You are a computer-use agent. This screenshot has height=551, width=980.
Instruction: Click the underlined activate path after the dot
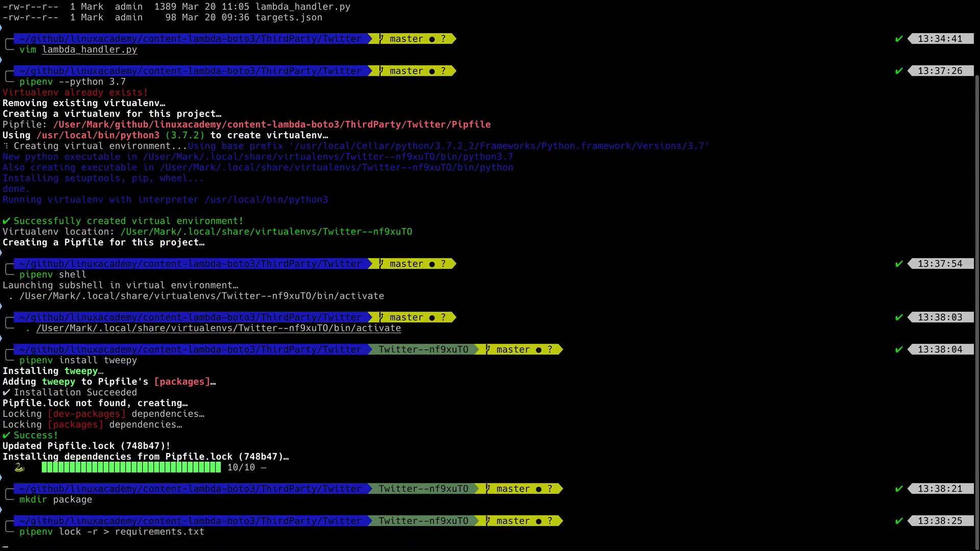[x=218, y=328]
